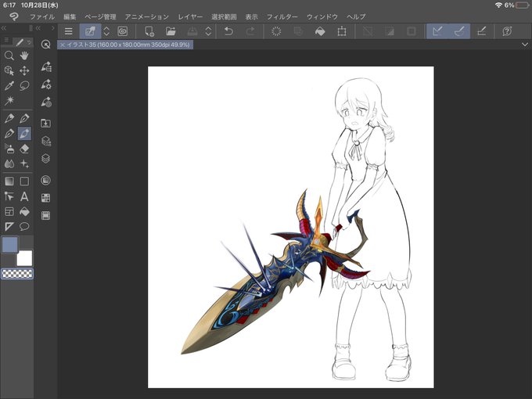Select the transparent checkered color swatch
Image resolution: width=532 pixels, height=399 pixels.
click(x=17, y=274)
